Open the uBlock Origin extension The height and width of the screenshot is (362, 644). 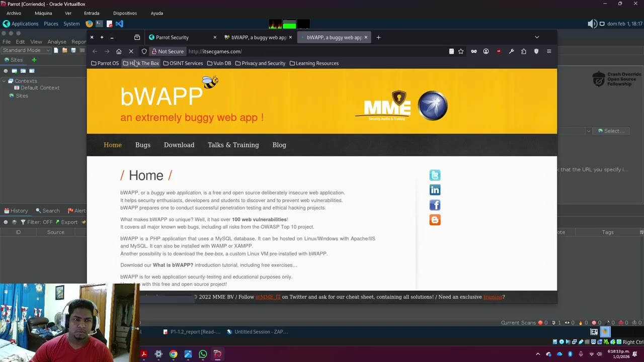[x=499, y=51]
